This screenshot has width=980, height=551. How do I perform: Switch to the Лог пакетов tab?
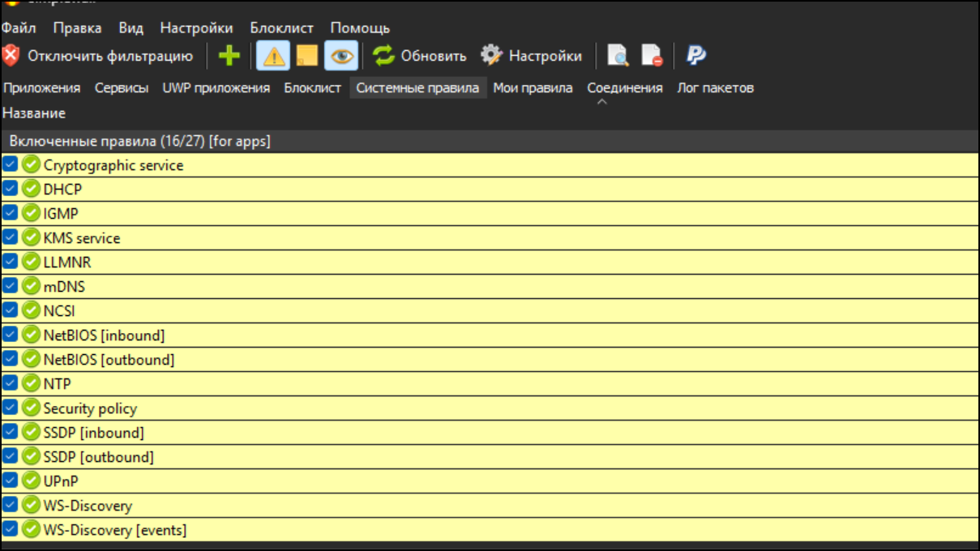(x=713, y=88)
